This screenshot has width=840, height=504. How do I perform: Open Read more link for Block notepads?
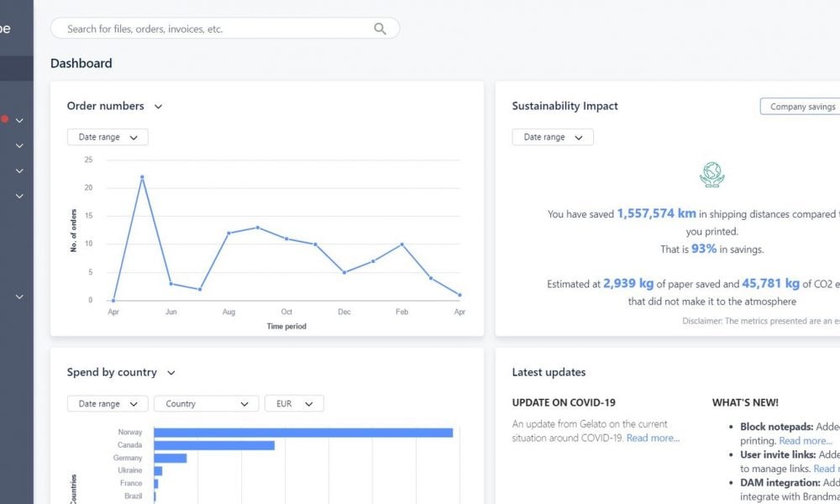pos(805,440)
